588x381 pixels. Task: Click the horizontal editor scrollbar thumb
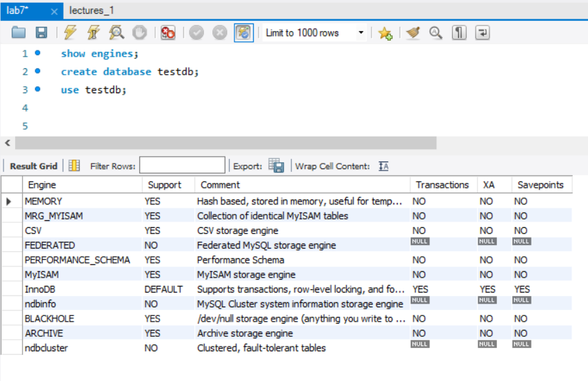pyautogui.click(x=225, y=143)
